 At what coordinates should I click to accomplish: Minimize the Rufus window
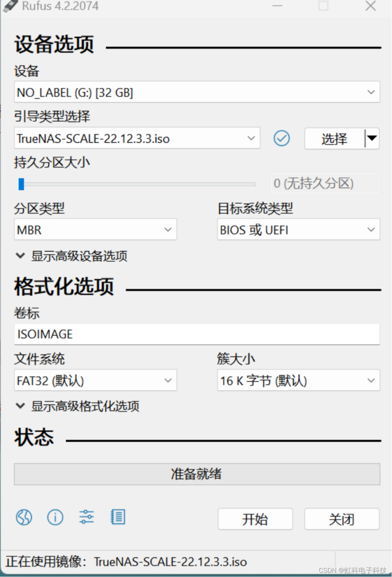click(x=277, y=6)
